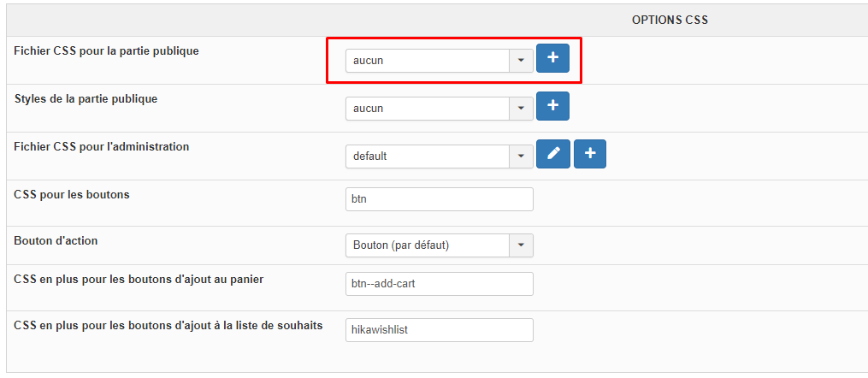Click the 'CSS pour les boutons' label
The image size is (868, 378).
(x=72, y=195)
